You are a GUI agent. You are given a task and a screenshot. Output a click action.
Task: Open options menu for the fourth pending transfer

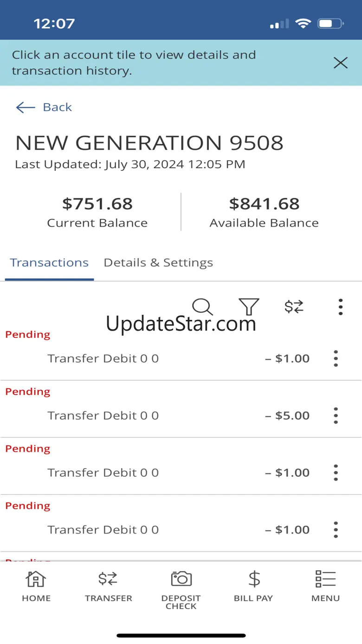[x=336, y=530]
